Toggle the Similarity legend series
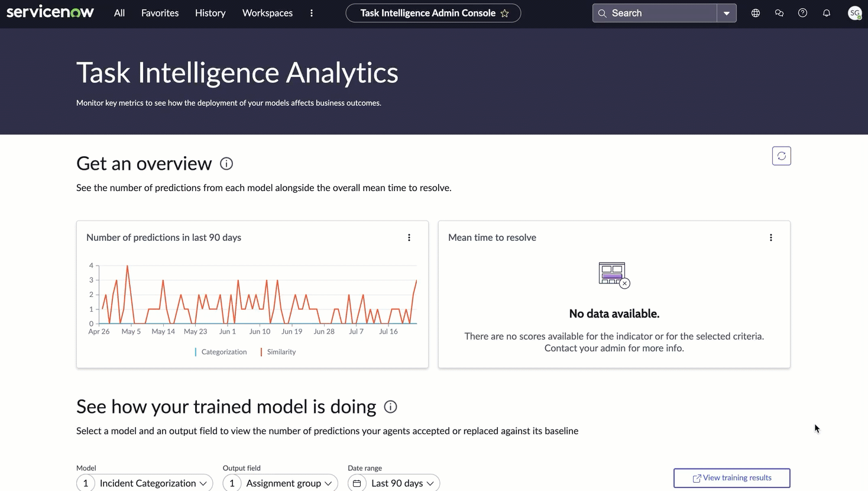 click(278, 352)
